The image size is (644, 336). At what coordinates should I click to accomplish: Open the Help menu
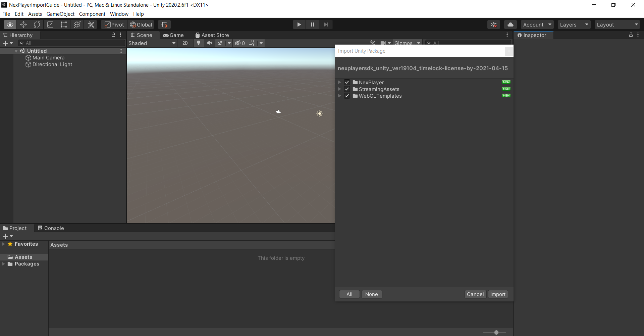[x=139, y=14]
